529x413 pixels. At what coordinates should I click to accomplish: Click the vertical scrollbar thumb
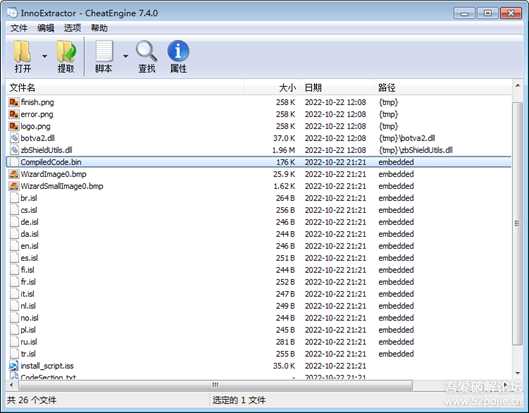517,223
